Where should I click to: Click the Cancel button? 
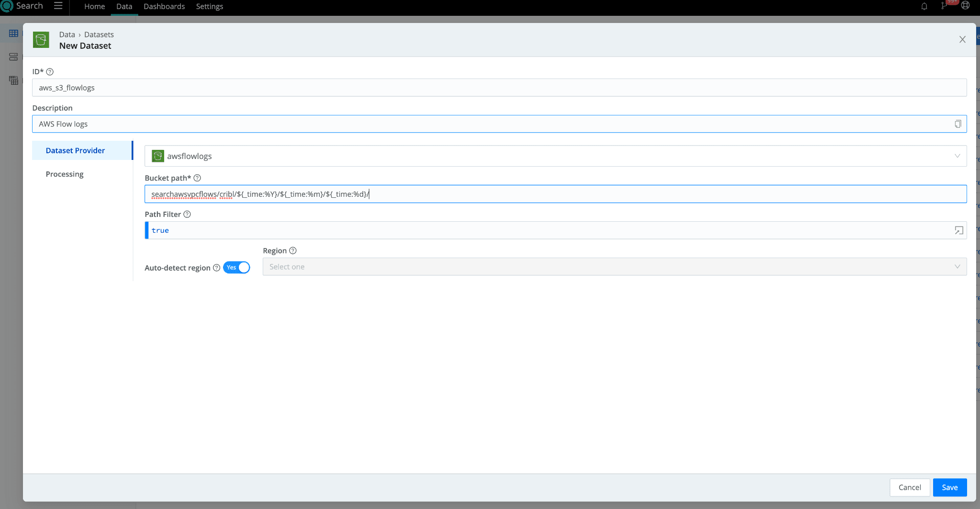(909, 487)
